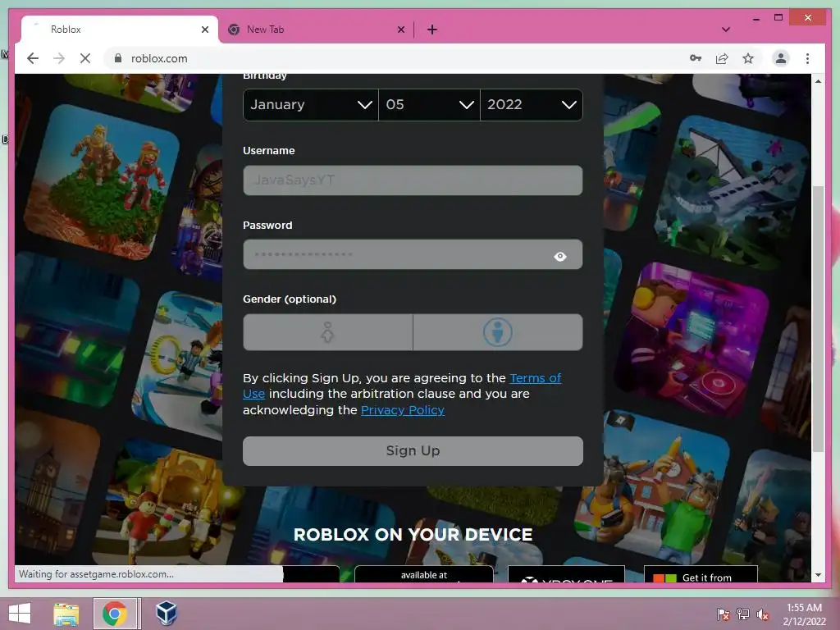
Task: Switch to the New Tab tab
Action: coord(316,30)
